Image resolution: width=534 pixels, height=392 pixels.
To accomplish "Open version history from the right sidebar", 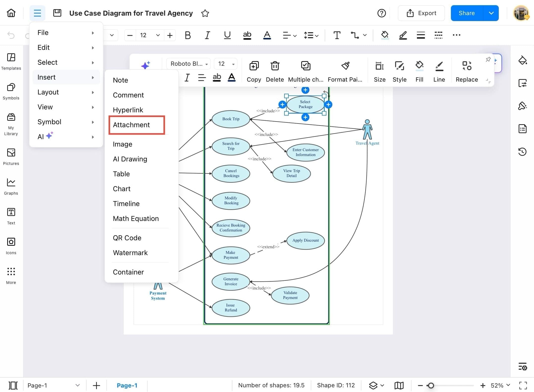I will point(523,152).
